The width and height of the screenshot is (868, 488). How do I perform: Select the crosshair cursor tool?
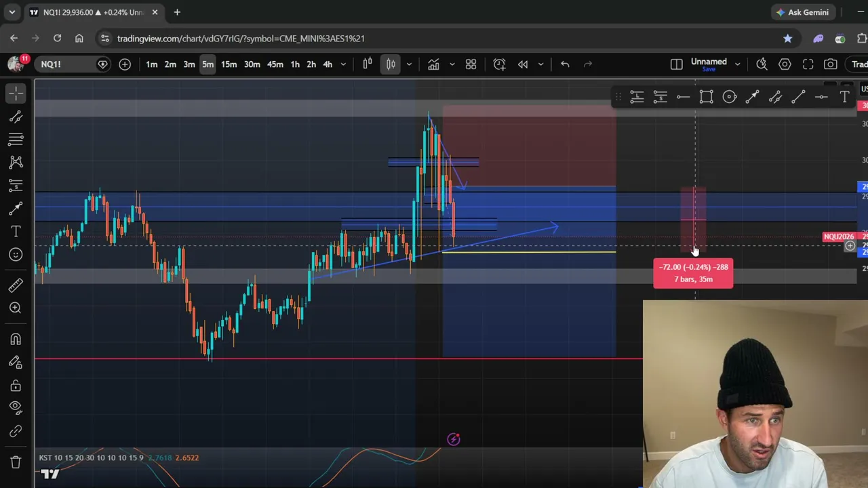tap(16, 93)
